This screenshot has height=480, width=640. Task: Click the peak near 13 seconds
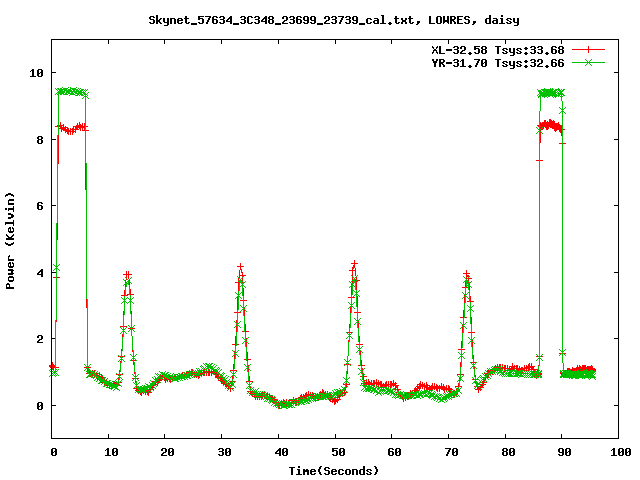(x=127, y=276)
